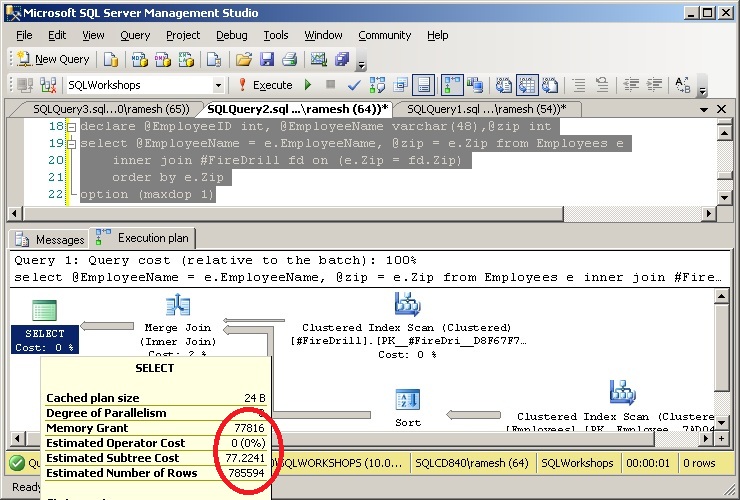Open the SQLWorkshops database dropdown
The width and height of the screenshot is (740, 500).
point(218,85)
